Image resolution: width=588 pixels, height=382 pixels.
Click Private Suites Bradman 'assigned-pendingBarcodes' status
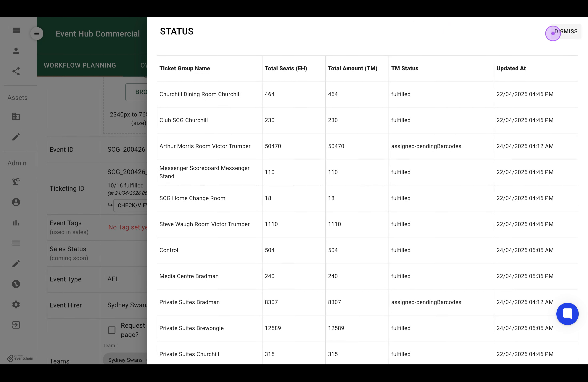426,302
